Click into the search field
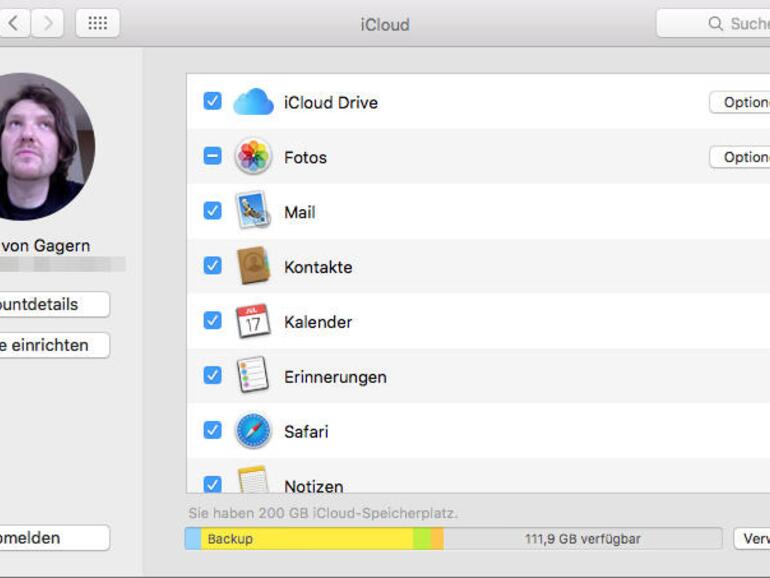Image resolution: width=770 pixels, height=578 pixels. [714, 23]
